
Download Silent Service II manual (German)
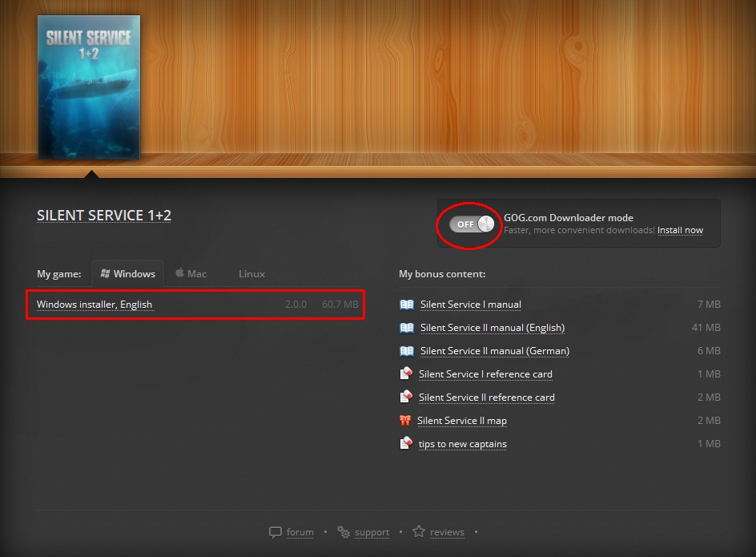click(x=495, y=351)
